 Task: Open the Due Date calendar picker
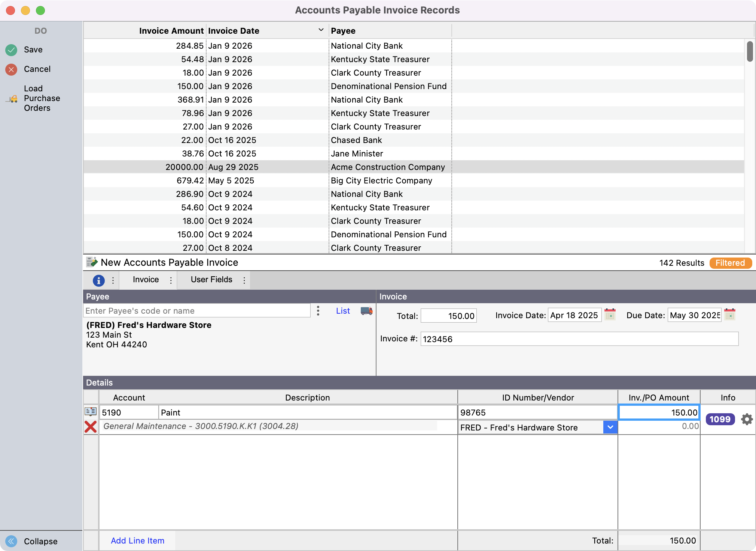pos(730,314)
